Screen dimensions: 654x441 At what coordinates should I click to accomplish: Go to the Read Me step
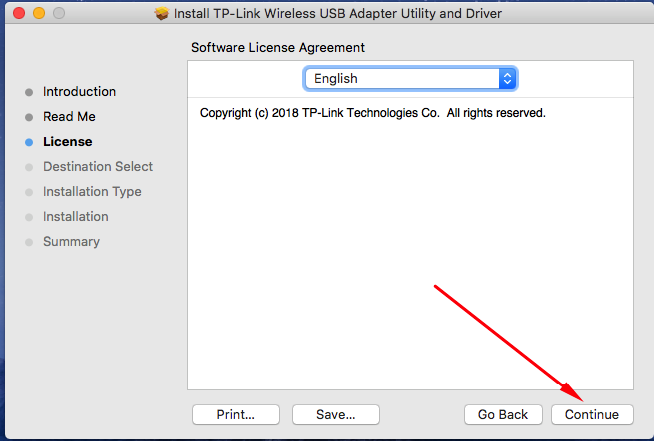click(x=69, y=117)
